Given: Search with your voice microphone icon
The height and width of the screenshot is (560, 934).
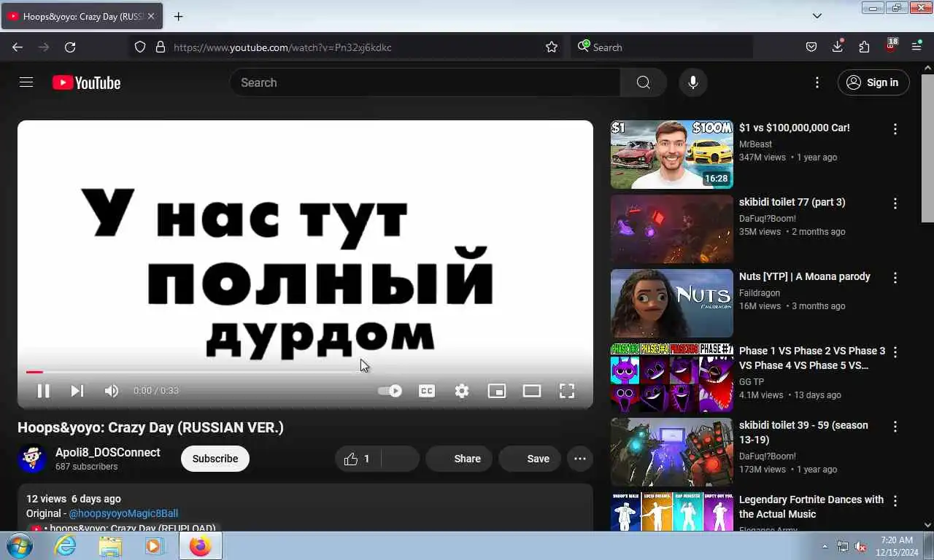Looking at the screenshot, I should [692, 82].
